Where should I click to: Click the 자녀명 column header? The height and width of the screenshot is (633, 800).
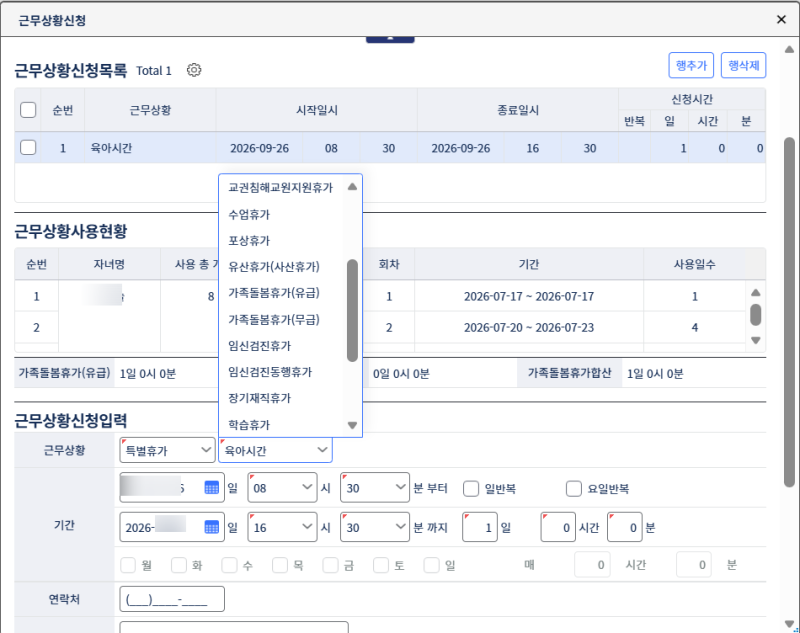109,264
